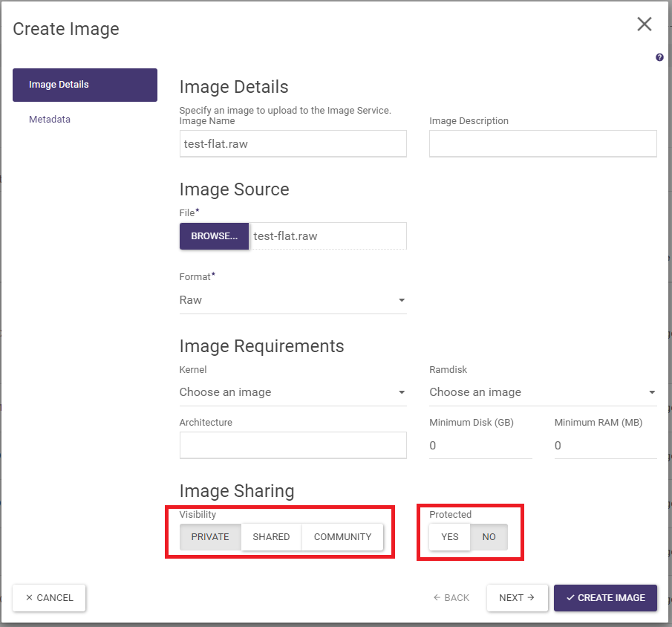
Task: Expand the Kernel image dropdown
Action: (293, 392)
